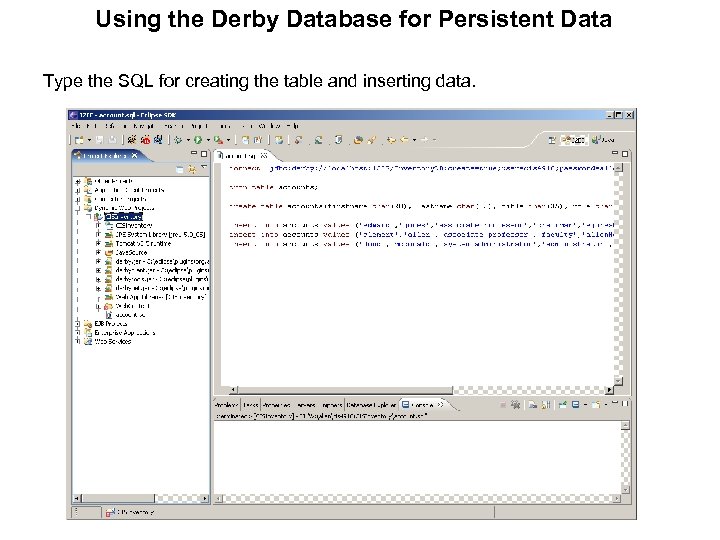
Task: Click the status bar CSInventory project entry
Action: 131,512
